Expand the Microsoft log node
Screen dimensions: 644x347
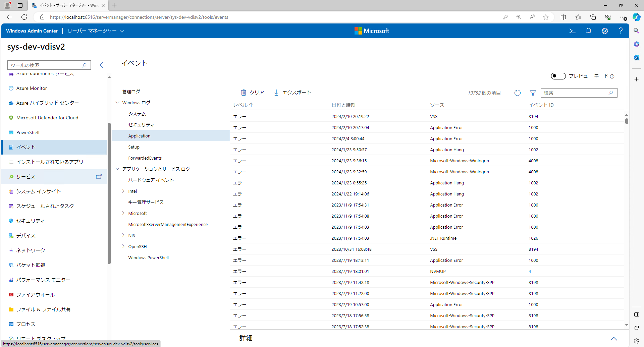click(x=123, y=213)
